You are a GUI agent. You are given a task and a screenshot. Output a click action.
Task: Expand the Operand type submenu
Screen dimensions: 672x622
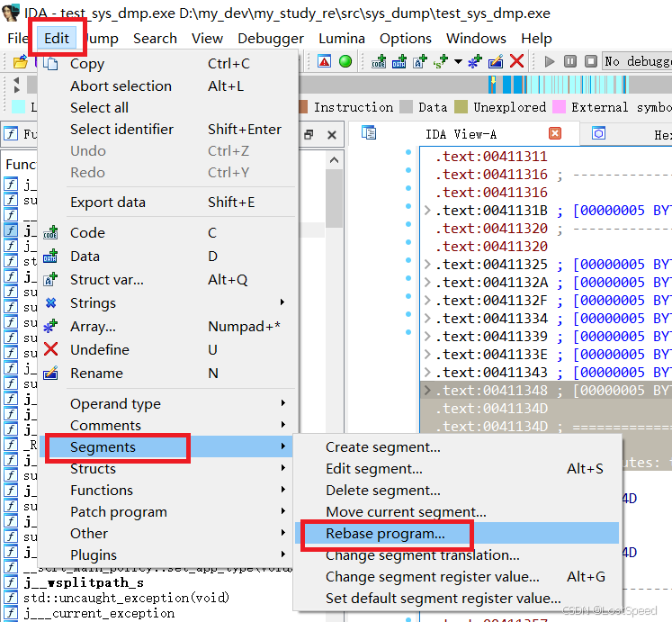click(168, 403)
